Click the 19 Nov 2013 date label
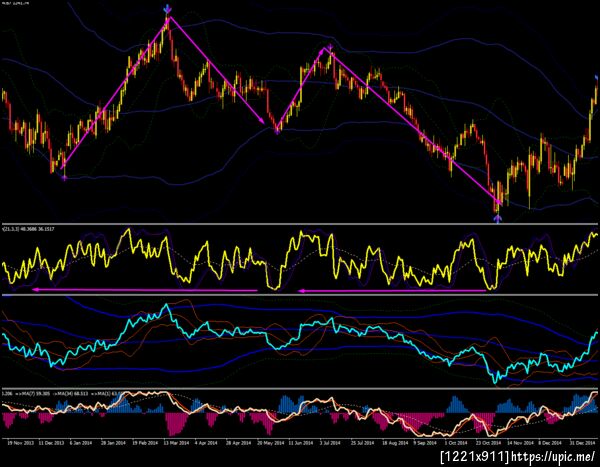 pyautogui.click(x=20, y=443)
